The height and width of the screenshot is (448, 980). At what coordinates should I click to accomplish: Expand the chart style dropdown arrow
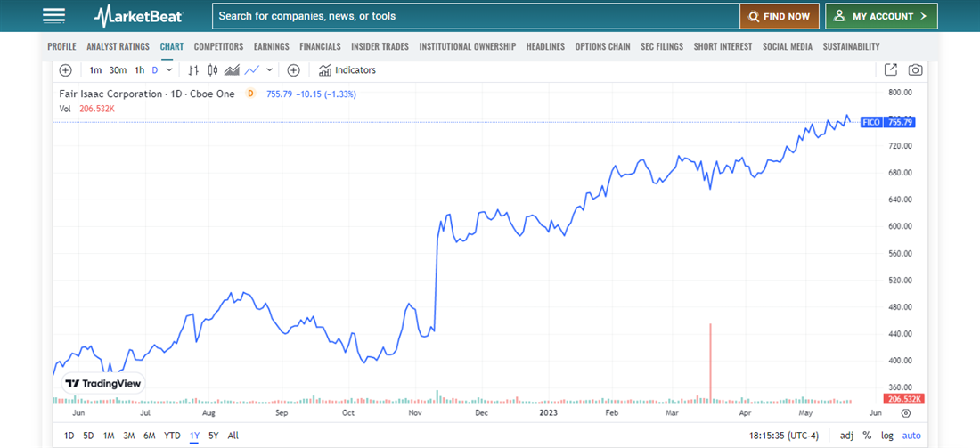pos(270,70)
